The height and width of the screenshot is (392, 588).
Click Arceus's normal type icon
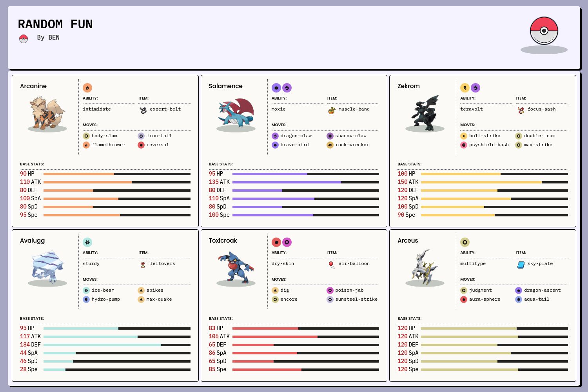[x=465, y=242]
